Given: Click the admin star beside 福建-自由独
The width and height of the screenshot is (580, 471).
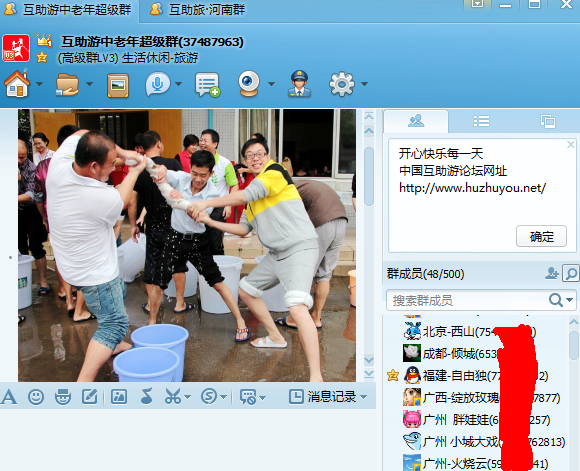Looking at the screenshot, I should (393, 376).
